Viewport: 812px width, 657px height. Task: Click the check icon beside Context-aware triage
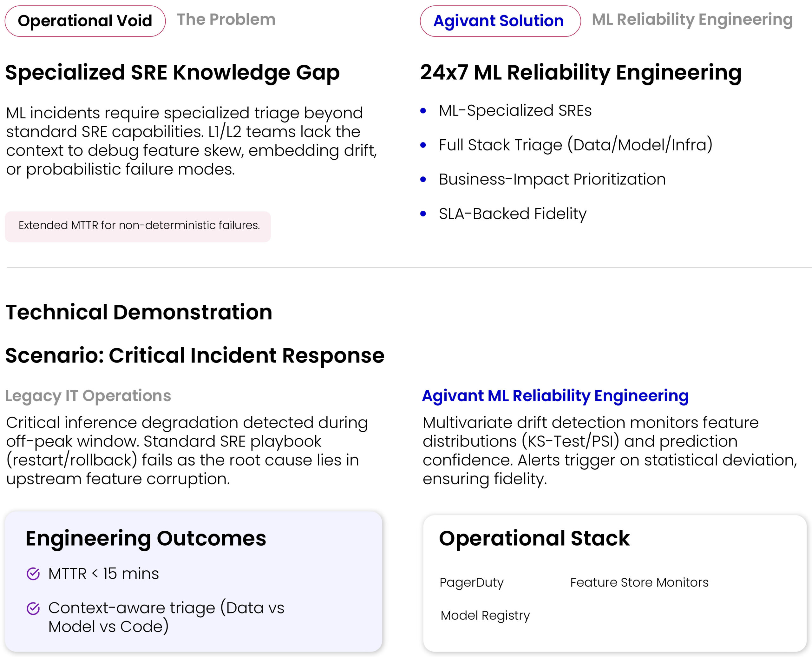(x=33, y=608)
